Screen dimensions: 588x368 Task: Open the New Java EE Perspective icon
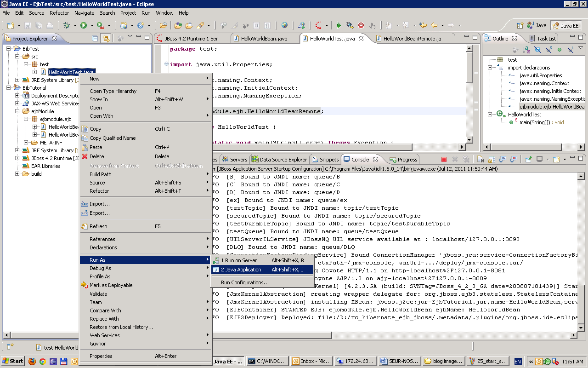(520, 25)
